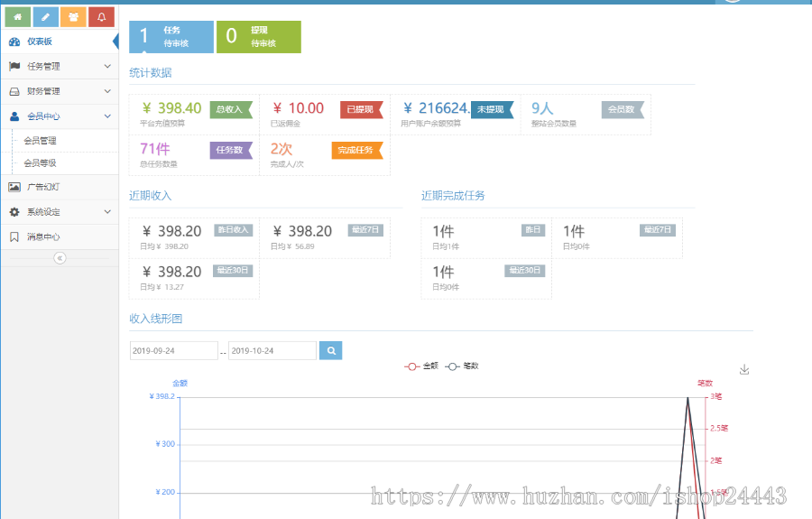The image size is (812, 519).
Task: Open the 会员等级 submenu item
Action: [x=41, y=163]
